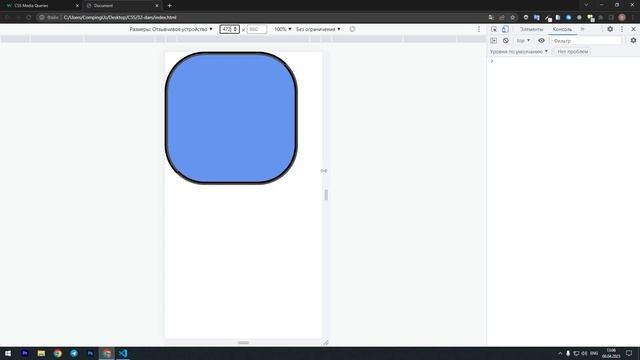The width and height of the screenshot is (640, 360).
Task: Click the Нет проблем issues button
Action: (573, 52)
